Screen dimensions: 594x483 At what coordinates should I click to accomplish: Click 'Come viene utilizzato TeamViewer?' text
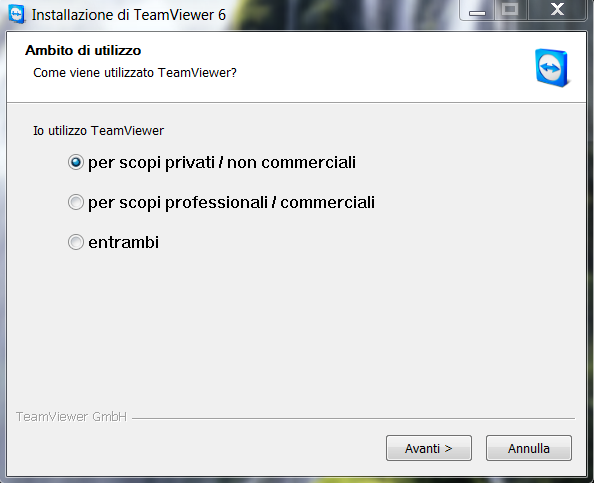135,72
